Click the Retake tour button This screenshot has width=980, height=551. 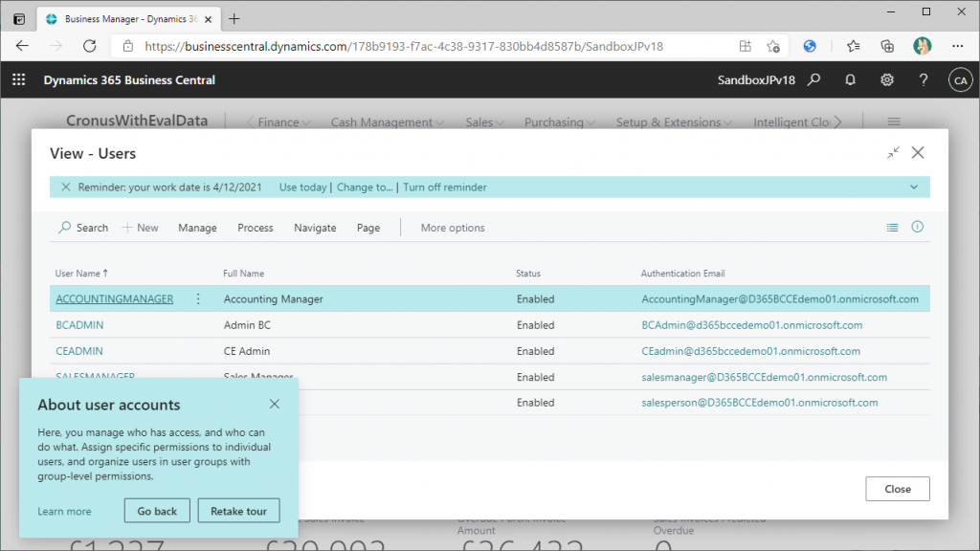(x=238, y=511)
